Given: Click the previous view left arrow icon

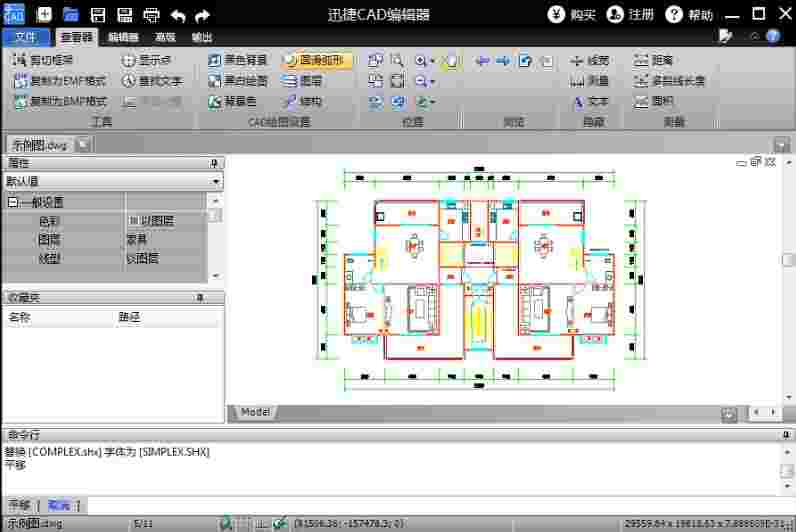Looking at the screenshot, I should tap(481, 61).
